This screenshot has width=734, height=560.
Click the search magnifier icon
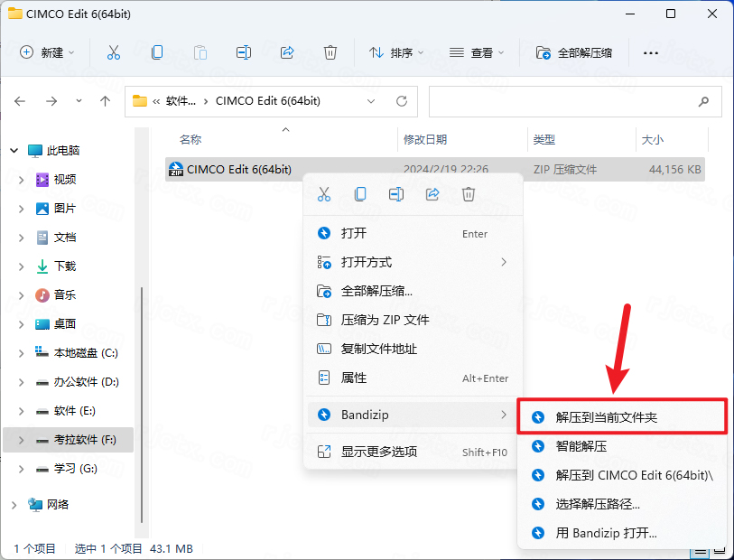click(703, 101)
